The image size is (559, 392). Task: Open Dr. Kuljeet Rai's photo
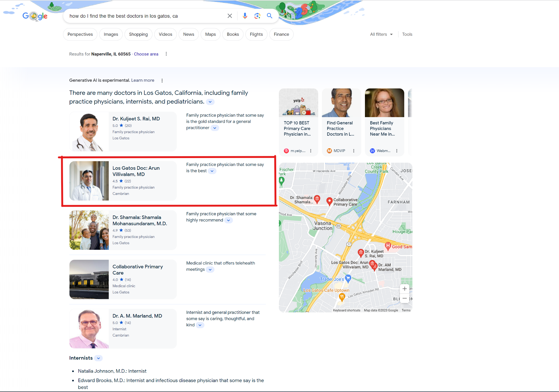tap(89, 132)
